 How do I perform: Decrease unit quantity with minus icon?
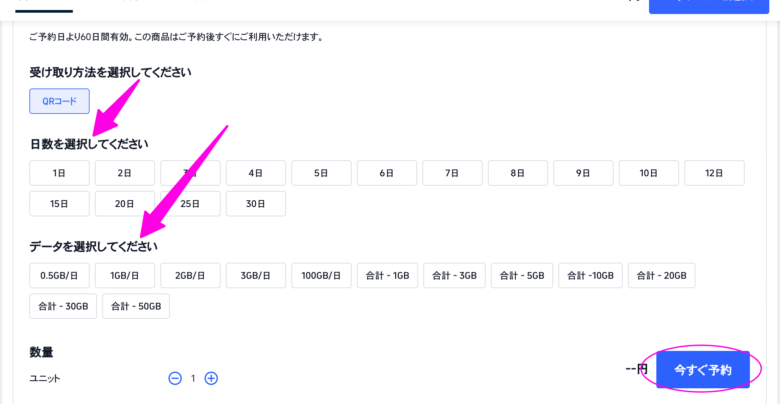pyautogui.click(x=175, y=378)
